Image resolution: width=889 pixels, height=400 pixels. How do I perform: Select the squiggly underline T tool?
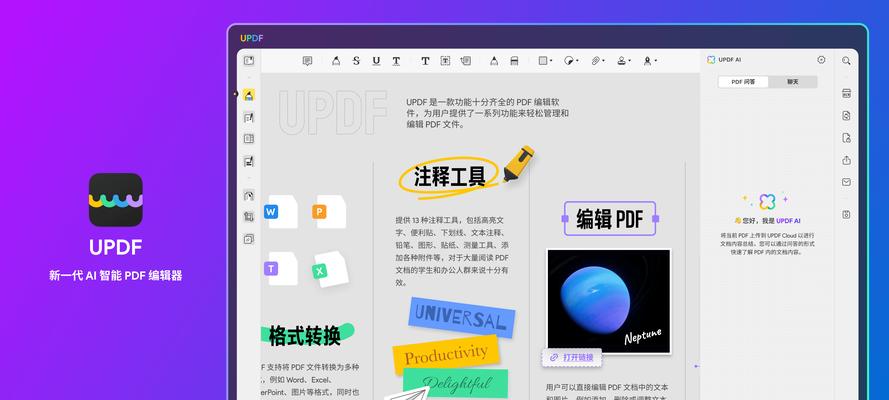[396, 61]
